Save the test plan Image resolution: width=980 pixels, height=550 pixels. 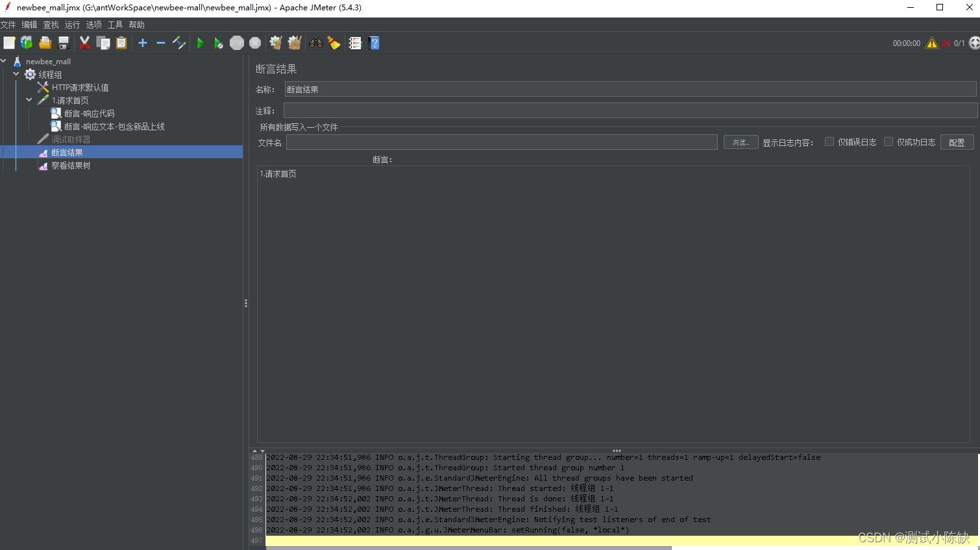[x=64, y=43]
